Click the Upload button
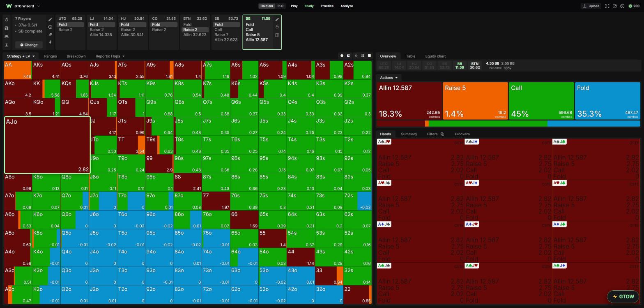The width and height of the screenshot is (644, 308). tap(591, 6)
